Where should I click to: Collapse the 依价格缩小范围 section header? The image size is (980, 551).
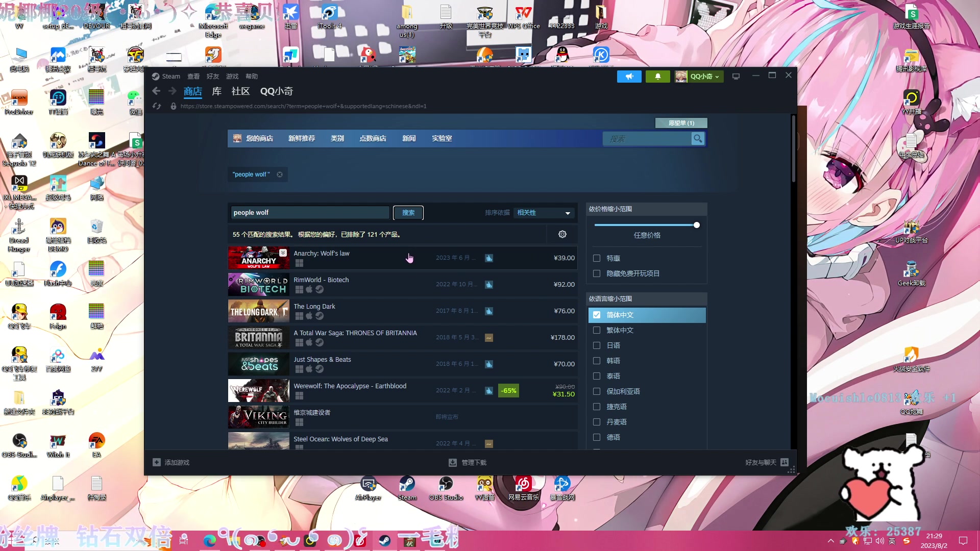click(647, 209)
